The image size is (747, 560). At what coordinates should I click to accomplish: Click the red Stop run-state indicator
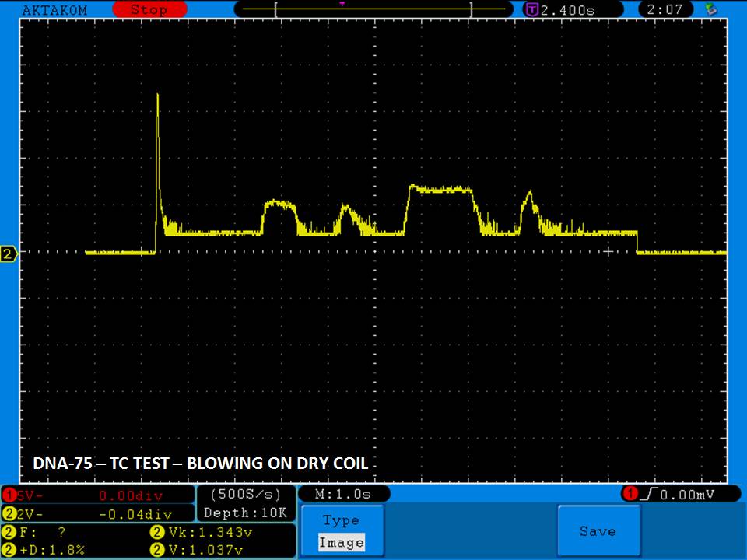coord(149,10)
